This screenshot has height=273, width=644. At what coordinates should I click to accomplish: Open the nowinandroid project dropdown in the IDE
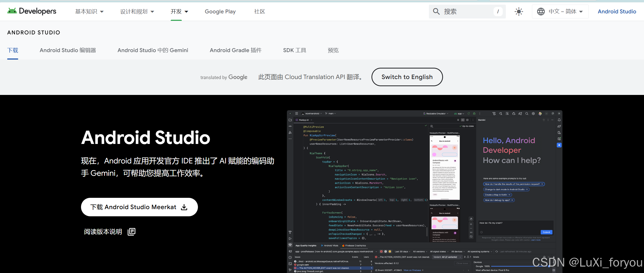[x=312, y=113]
